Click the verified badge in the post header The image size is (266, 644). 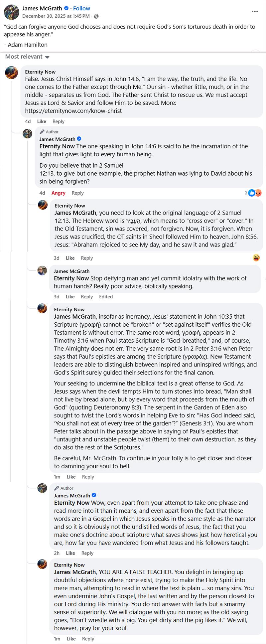66,8
